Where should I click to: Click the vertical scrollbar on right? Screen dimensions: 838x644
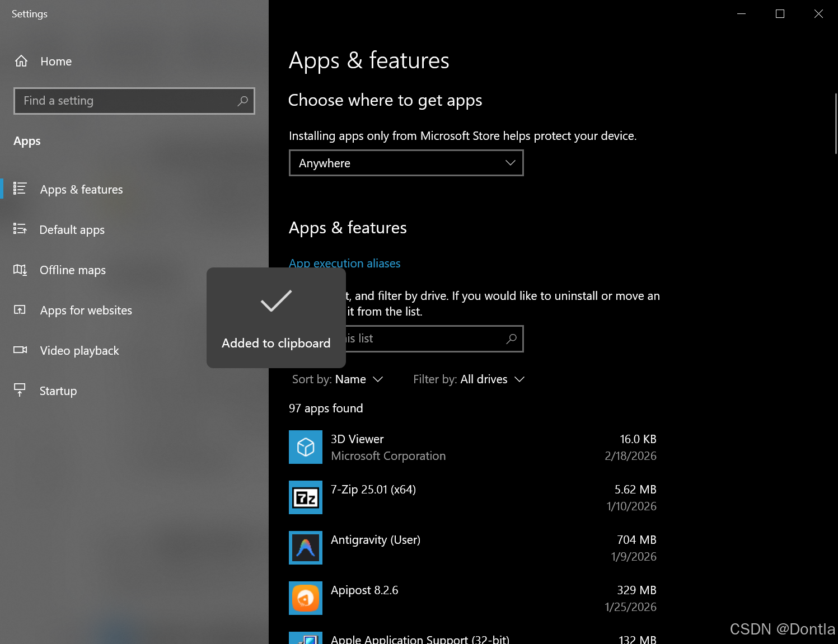click(835, 123)
